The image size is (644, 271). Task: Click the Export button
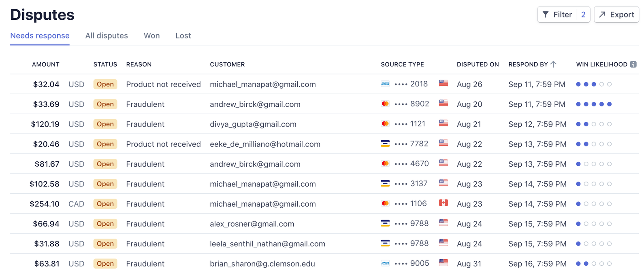point(616,15)
